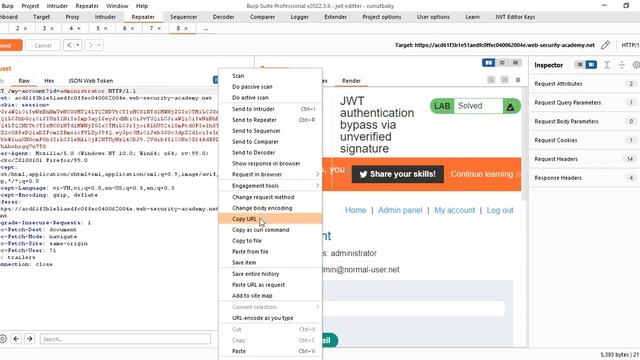
Task: Toggle response non-printable characters icon
Action: pyautogui.click(x=504, y=80)
